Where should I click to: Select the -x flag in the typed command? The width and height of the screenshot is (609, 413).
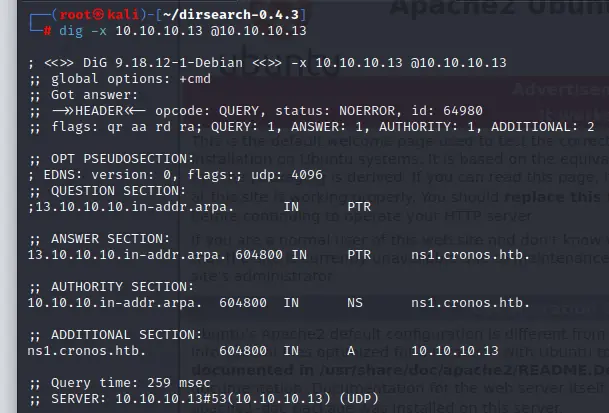coord(99,31)
